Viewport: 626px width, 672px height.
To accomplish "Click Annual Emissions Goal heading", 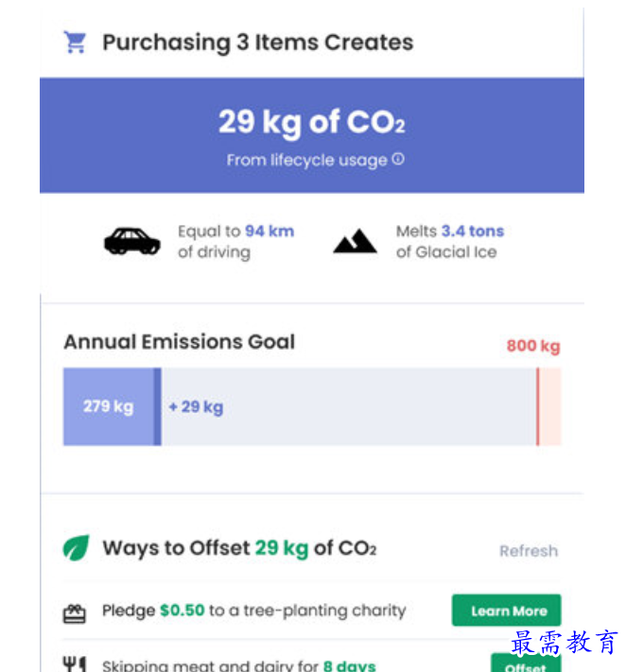I will [180, 342].
